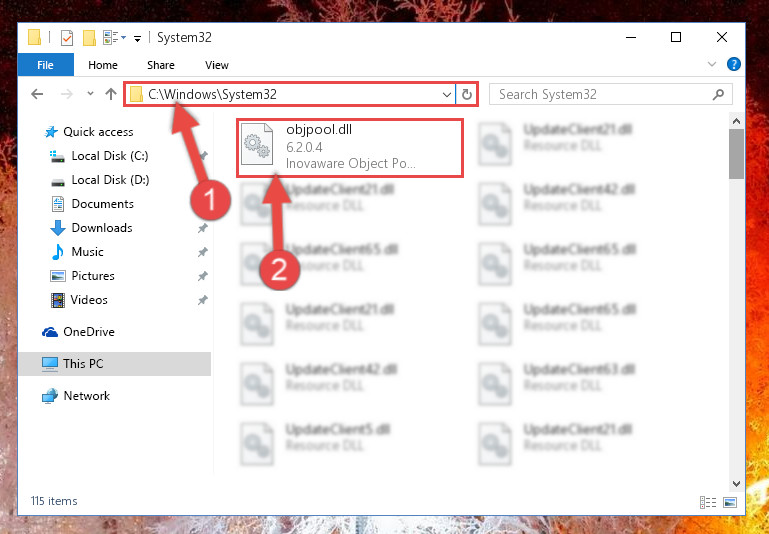769x534 pixels.
Task: Minimize the System32 window
Action: 630,37
